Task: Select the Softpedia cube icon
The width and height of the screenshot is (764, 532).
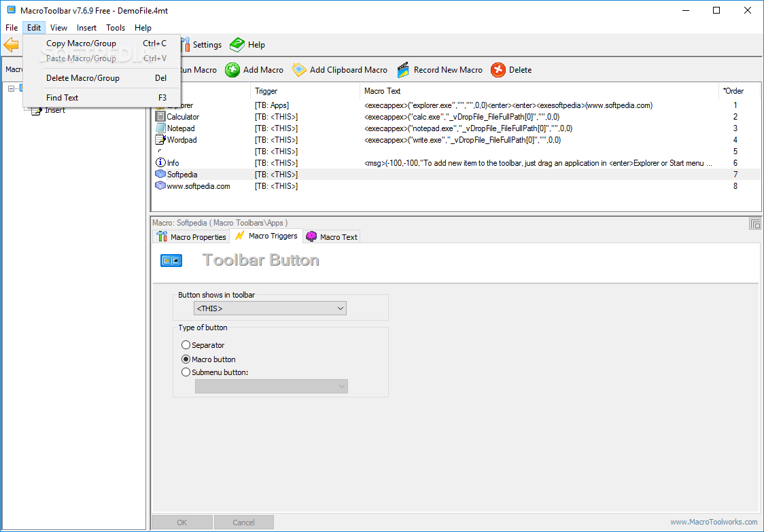Action: [x=160, y=175]
